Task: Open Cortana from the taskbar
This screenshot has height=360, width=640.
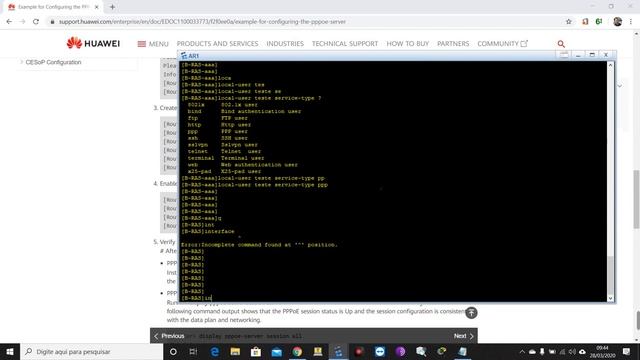Action: 173,351
